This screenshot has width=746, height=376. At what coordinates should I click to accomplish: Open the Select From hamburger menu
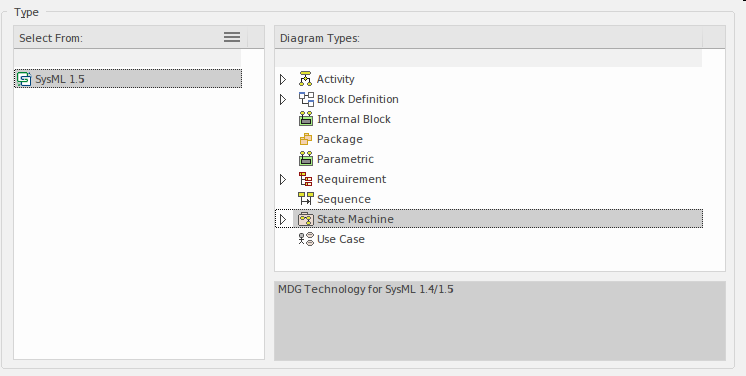(x=232, y=37)
